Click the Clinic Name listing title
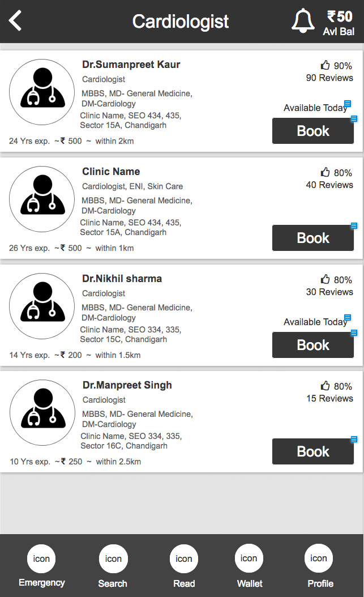 tap(111, 172)
